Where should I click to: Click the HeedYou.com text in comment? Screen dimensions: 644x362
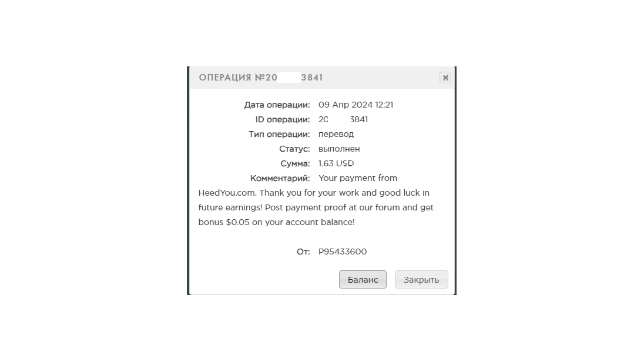point(227,193)
